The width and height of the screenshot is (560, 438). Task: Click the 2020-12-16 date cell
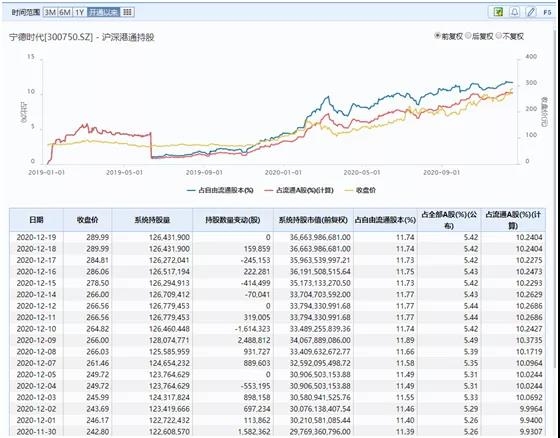coord(36,272)
